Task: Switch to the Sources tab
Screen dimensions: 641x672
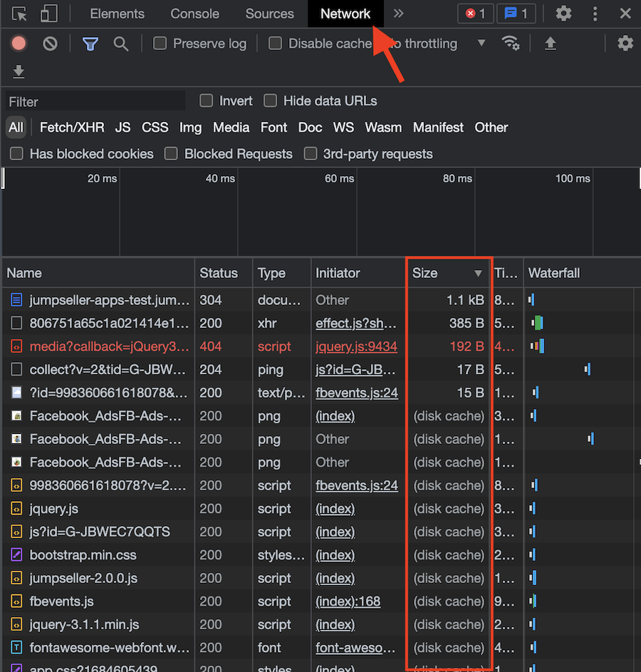Action: point(269,14)
